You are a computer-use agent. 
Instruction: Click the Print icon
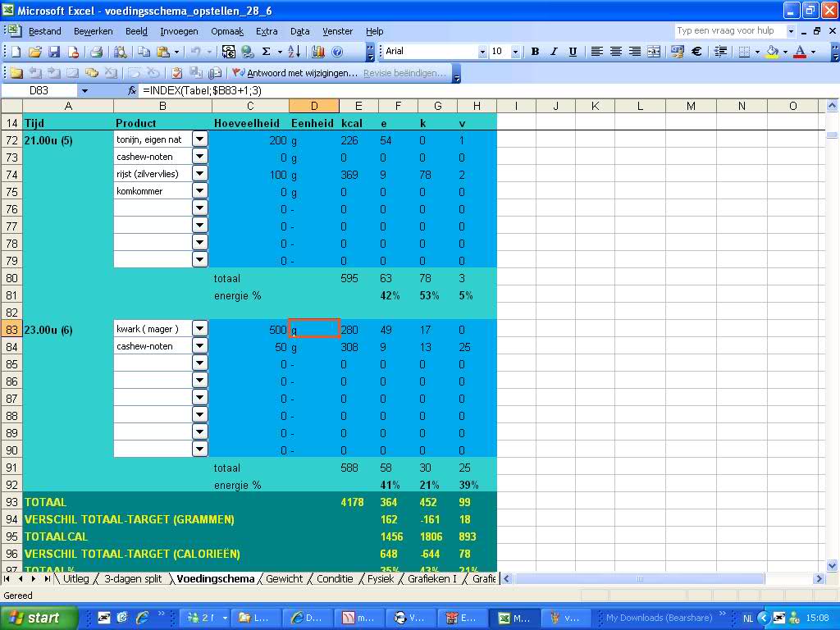pos(96,52)
